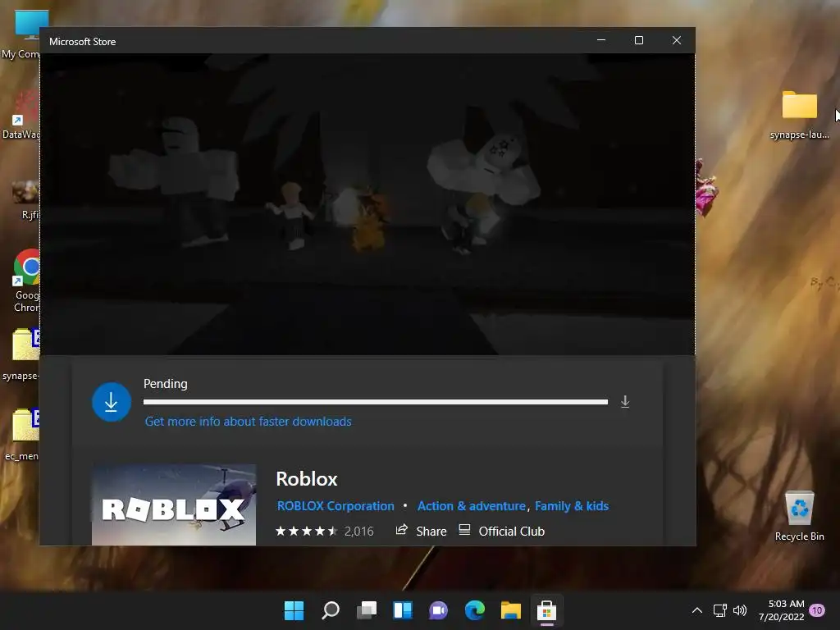Click the Pending status text

click(166, 384)
